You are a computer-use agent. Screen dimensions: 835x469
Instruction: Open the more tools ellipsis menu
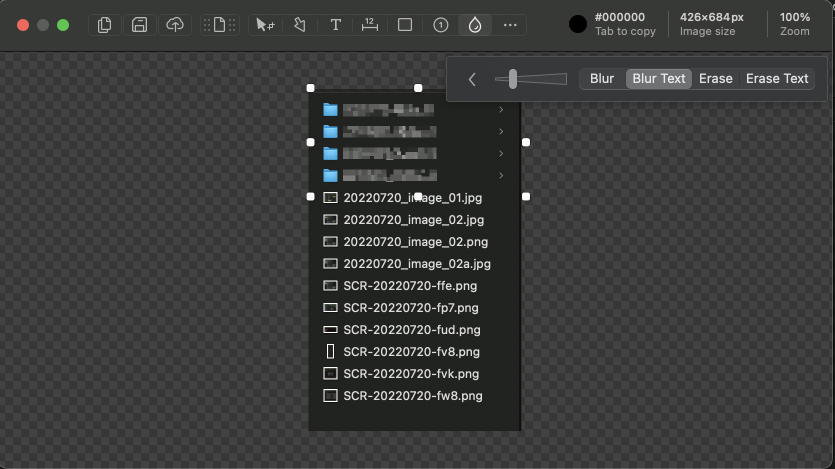510,25
